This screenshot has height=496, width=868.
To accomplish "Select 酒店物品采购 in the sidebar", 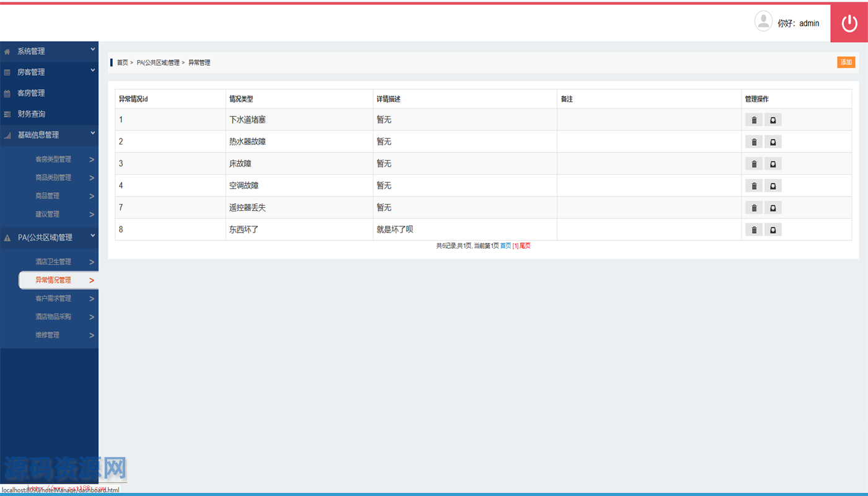I will click(53, 317).
